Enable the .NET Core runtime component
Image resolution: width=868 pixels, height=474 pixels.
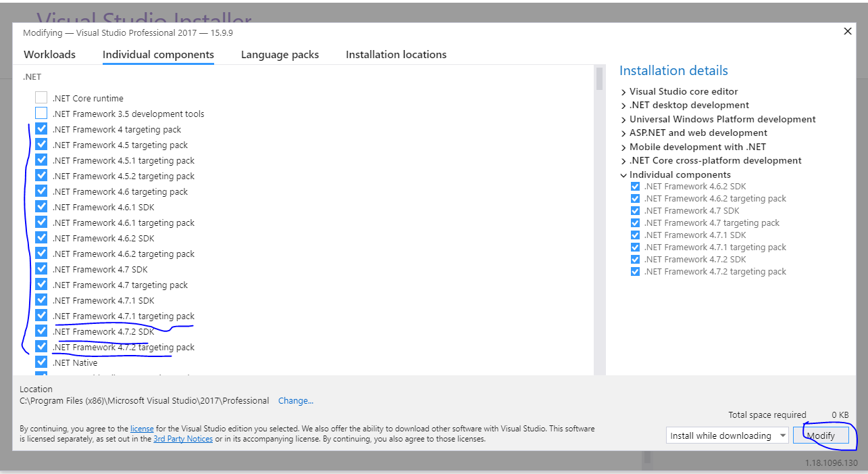[41, 97]
